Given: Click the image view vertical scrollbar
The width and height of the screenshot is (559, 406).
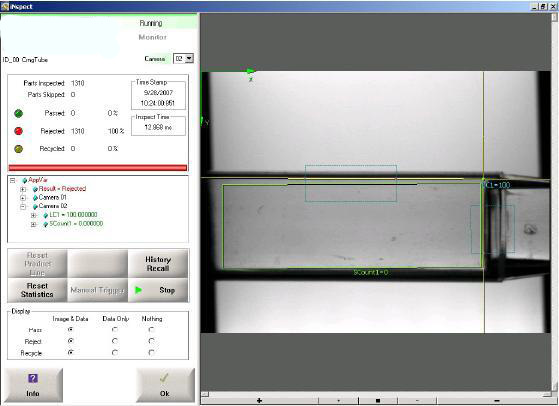Looking at the screenshot, I should pyautogui.click(x=555, y=203).
